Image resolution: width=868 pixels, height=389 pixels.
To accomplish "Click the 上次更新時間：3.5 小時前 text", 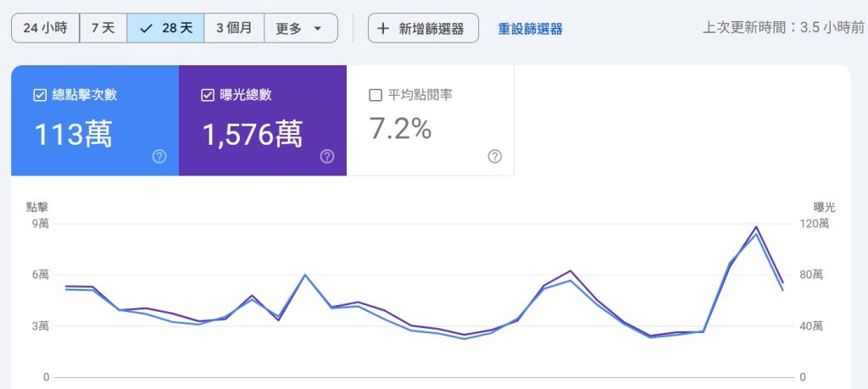I will (x=783, y=28).
